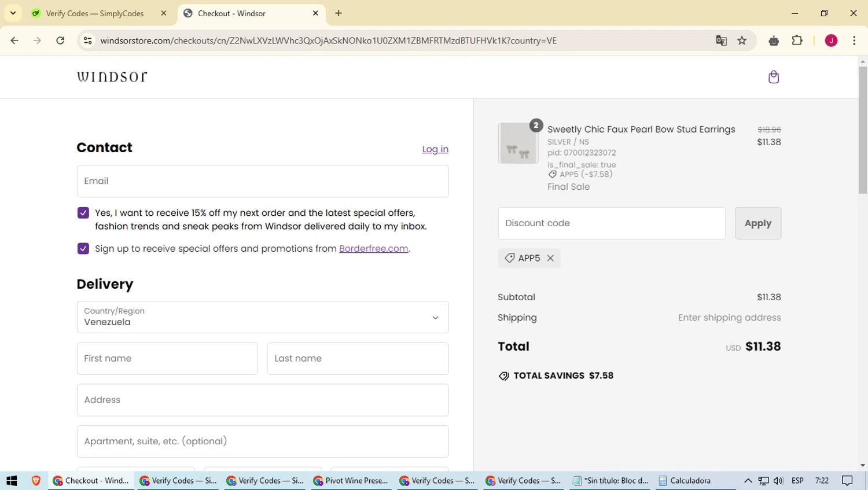Viewport: 868px width, 490px height.
Task: Show hidden system tray icons
Action: click(748, 481)
